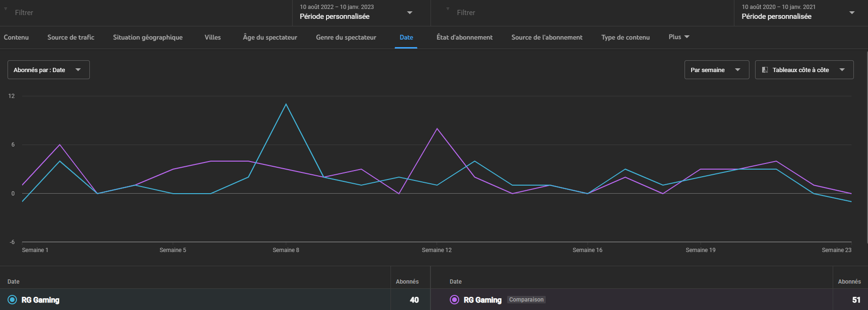
Task: Click the Semaine 8 axis label
Action: point(286,250)
